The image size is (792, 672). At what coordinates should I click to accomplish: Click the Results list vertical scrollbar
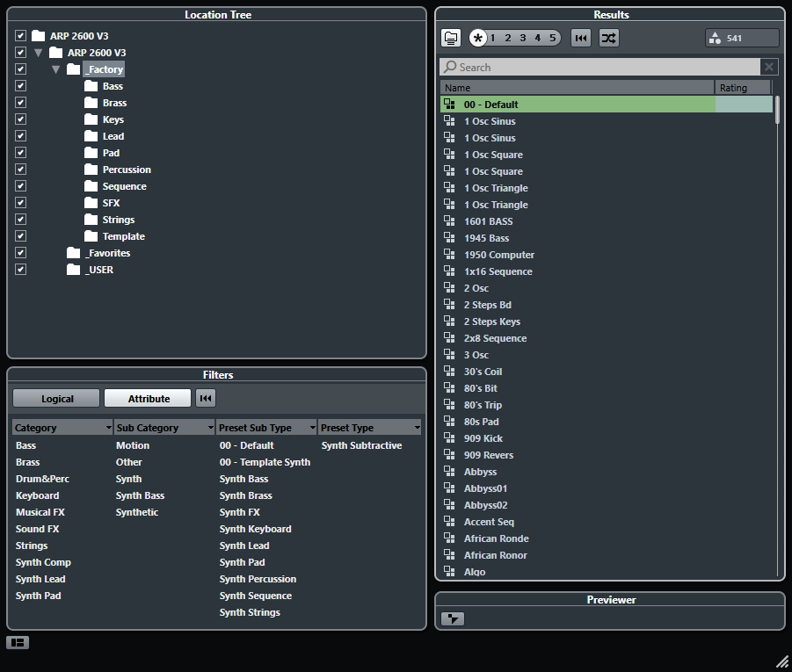(x=777, y=110)
